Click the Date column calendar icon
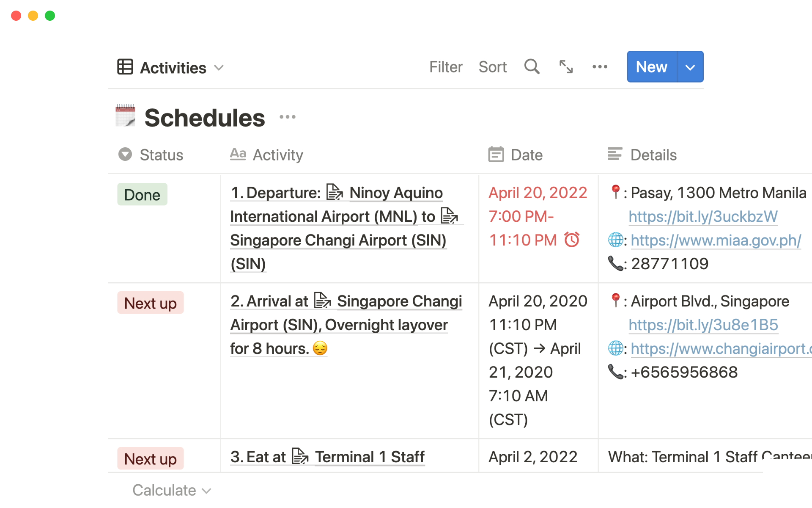Image resolution: width=812 pixels, height=508 pixels. tap(496, 155)
